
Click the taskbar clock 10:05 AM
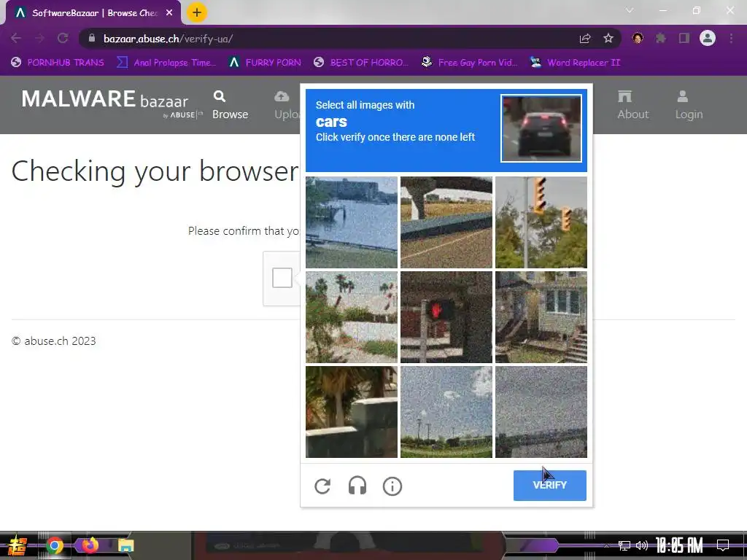tap(679, 545)
